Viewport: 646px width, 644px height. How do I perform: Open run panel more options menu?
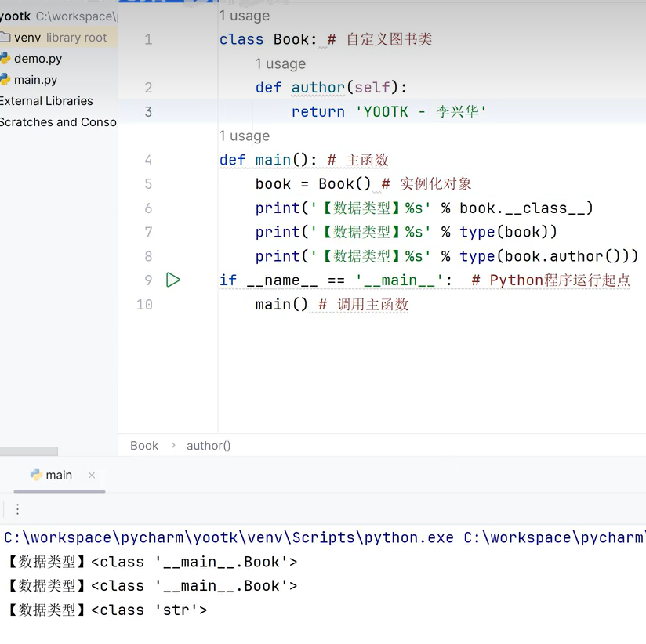click(17, 509)
